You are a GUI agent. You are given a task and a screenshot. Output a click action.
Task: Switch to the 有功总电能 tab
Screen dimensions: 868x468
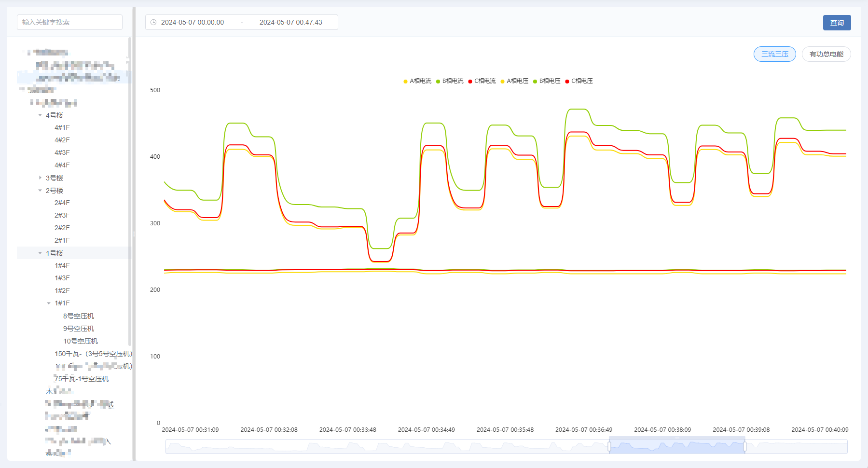tap(827, 54)
